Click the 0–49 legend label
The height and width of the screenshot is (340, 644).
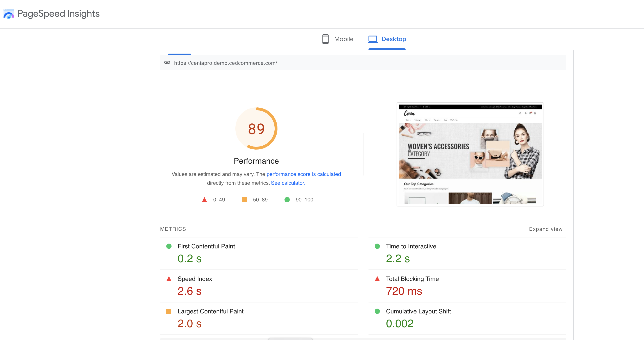click(x=219, y=200)
